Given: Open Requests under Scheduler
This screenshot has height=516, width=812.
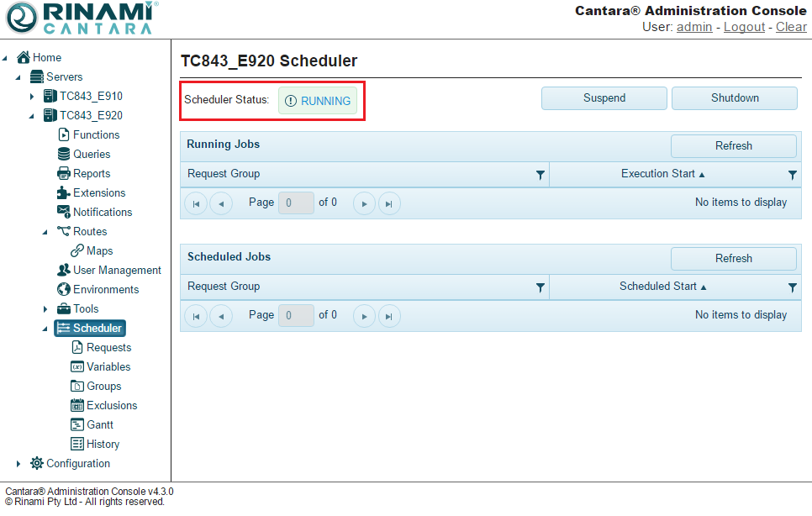Looking at the screenshot, I should tap(108, 348).
